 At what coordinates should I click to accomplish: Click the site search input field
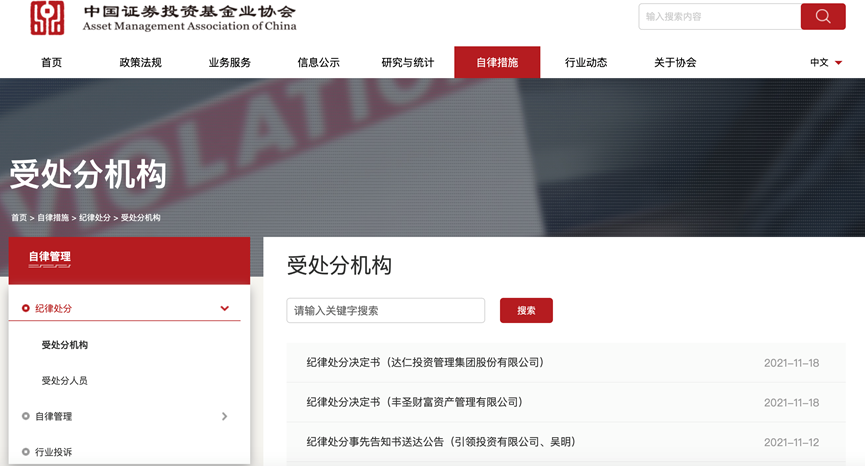[x=719, y=17]
